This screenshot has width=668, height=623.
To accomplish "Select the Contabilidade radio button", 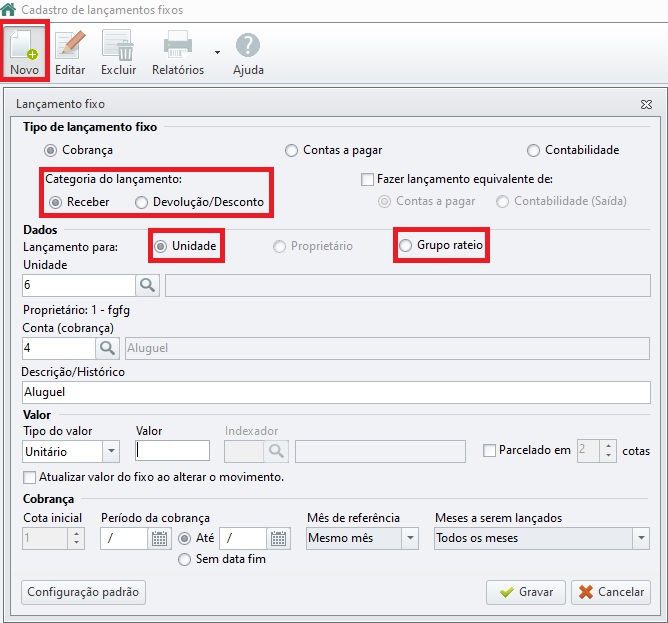I will tap(533, 150).
